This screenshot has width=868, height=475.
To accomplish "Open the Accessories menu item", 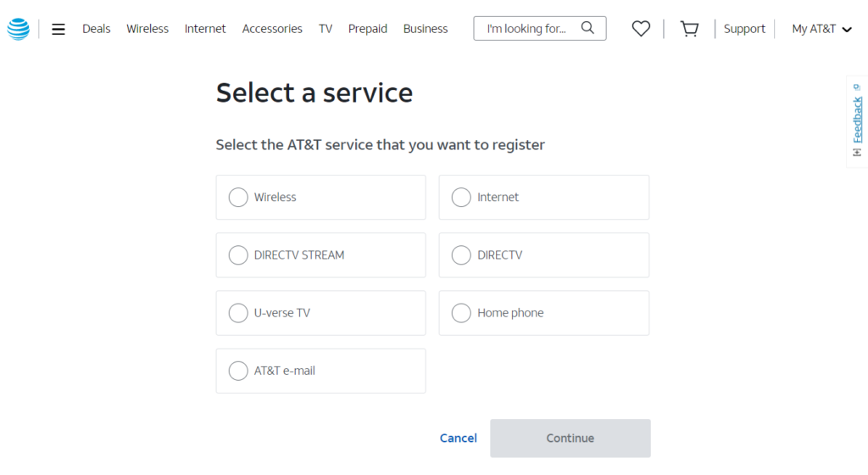I will [272, 29].
